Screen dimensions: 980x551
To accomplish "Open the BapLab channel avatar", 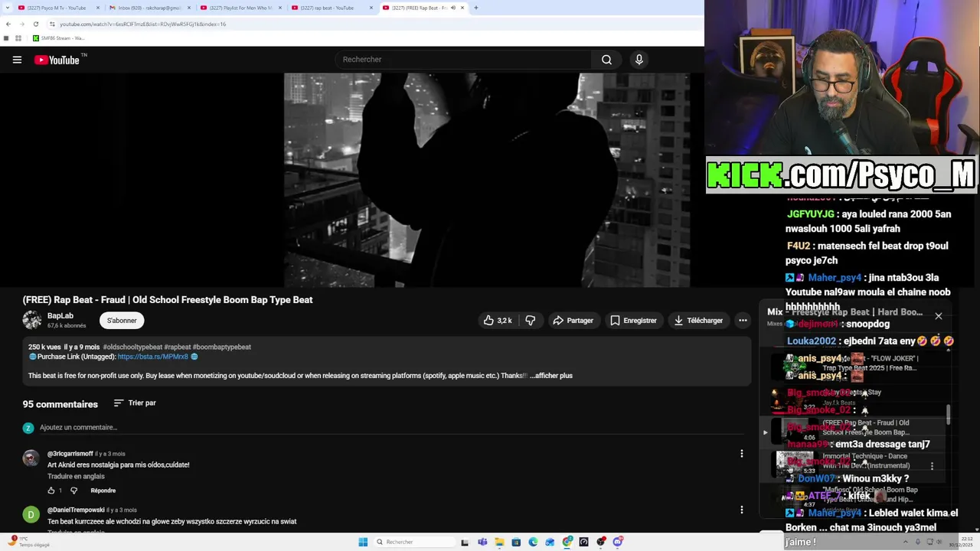I will click(32, 320).
